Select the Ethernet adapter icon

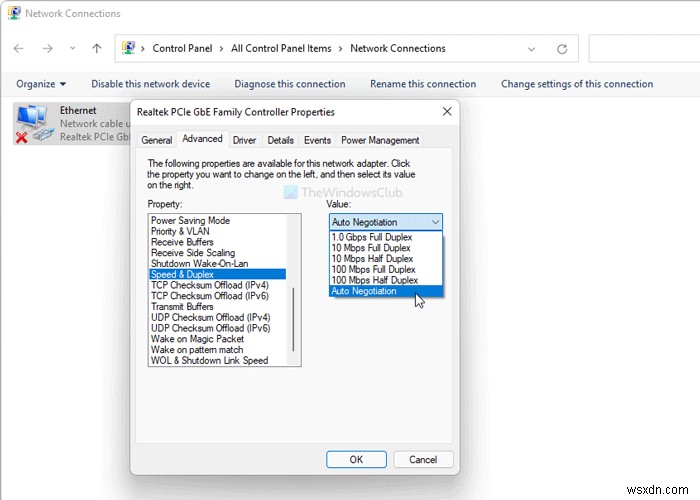[x=34, y=124]
